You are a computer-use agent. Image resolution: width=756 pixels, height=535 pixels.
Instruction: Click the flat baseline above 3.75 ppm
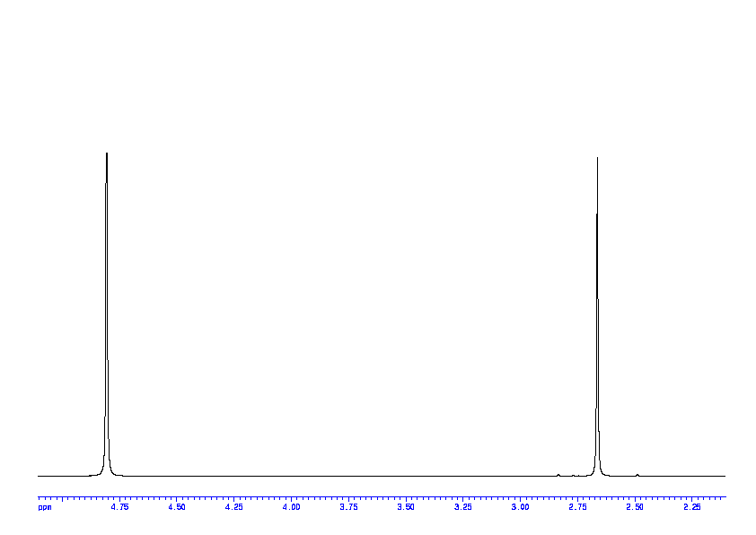point(348,476)
